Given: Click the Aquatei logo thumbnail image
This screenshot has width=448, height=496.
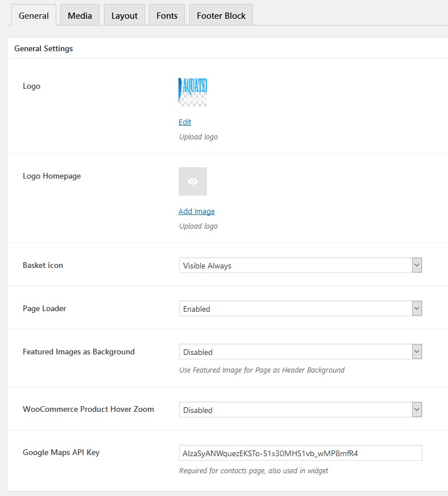Looking at the screenshot, I should [193, 92].
